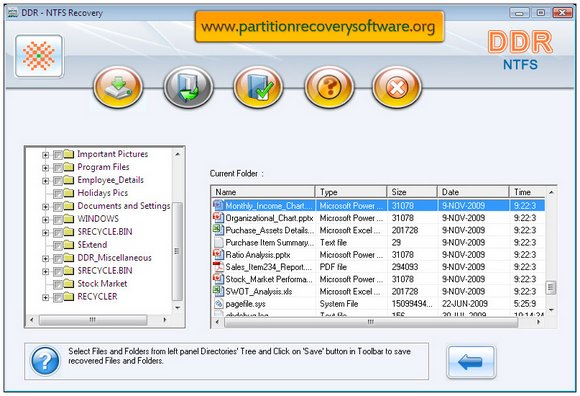Click the Employee_Details folder icon

69,180
